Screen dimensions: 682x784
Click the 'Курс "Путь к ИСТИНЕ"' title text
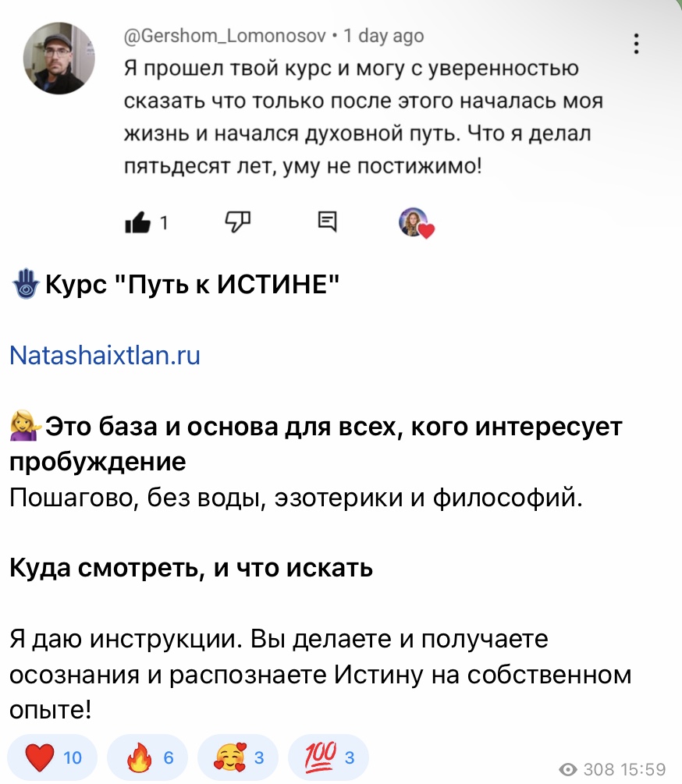(x=191, y=286)
